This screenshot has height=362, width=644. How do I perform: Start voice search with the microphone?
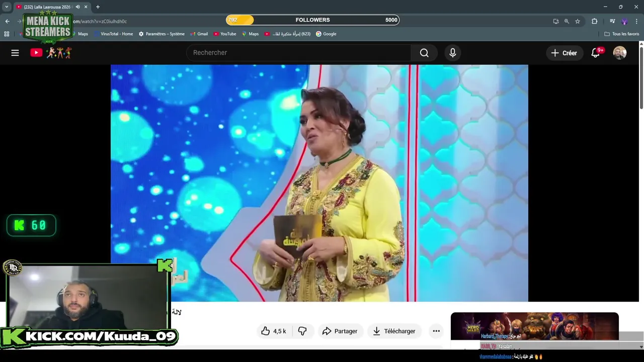click(x=453, y=53)
